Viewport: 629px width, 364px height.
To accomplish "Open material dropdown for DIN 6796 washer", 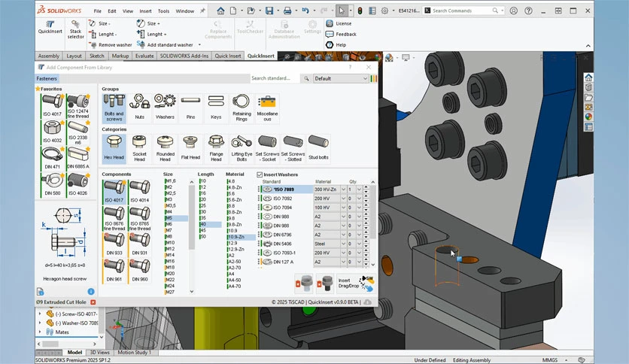I will pyautogui.click(x=343, y=235).
